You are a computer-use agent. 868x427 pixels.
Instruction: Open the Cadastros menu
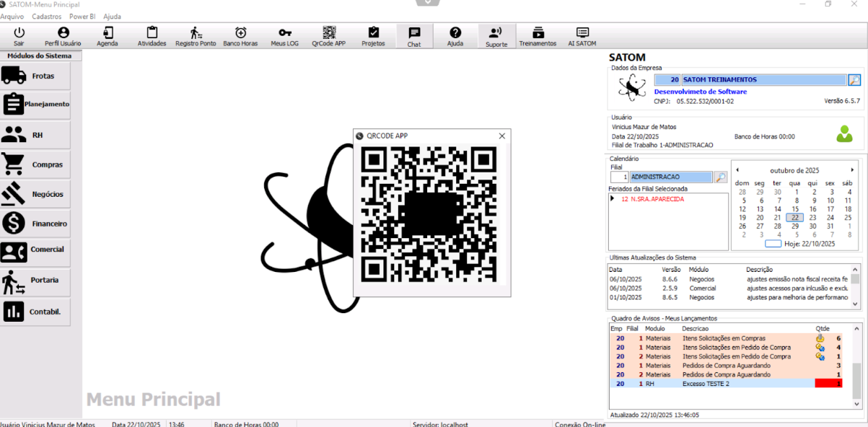[47, 16]
